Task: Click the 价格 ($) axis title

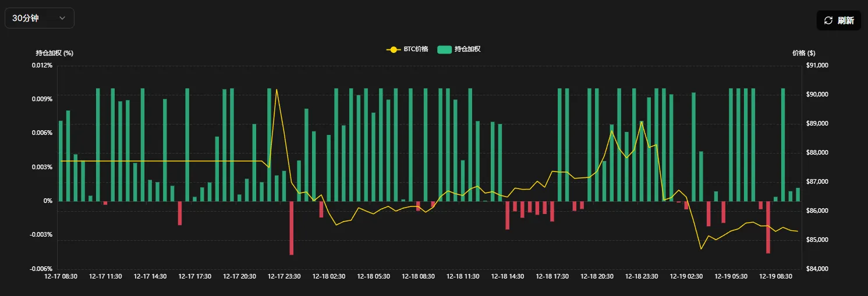Action: (x=803, y=53)
